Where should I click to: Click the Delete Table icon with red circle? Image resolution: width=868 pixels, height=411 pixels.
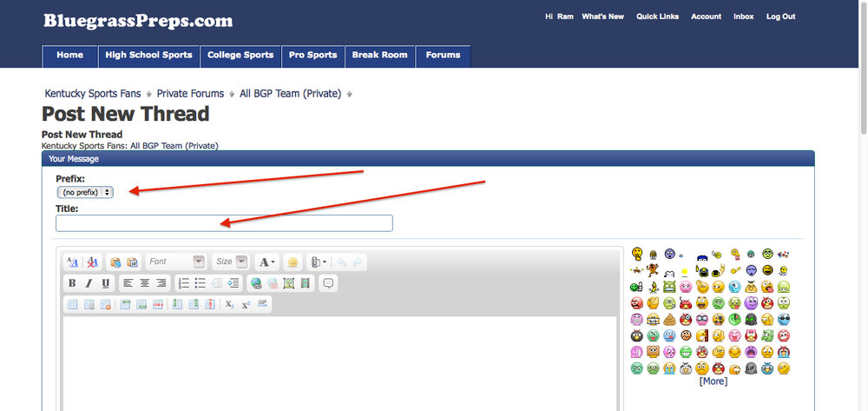point(106,304)
